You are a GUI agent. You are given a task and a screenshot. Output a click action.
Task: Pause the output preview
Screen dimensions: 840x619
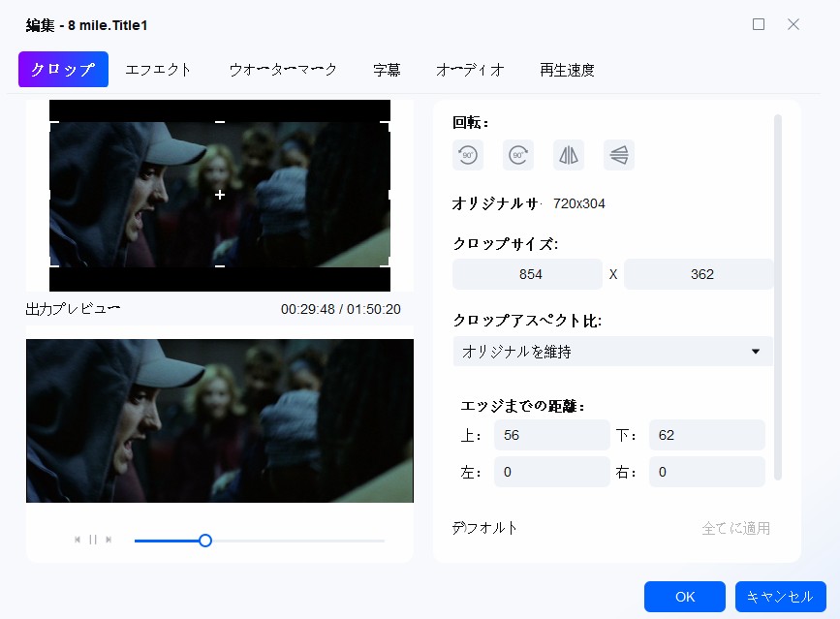coord(93,540)
